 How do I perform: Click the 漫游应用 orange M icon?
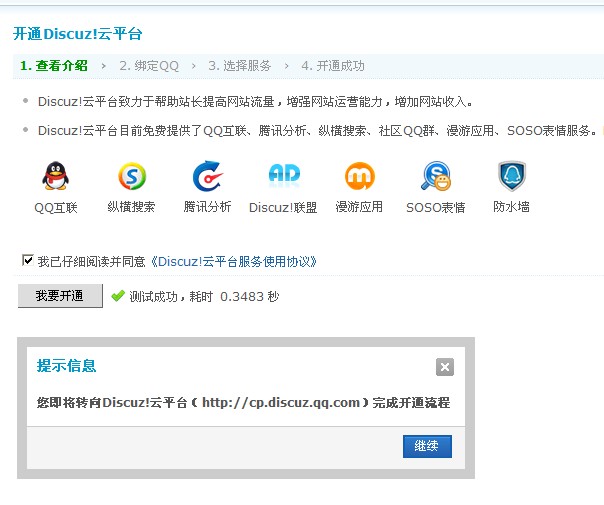[359, 176]
